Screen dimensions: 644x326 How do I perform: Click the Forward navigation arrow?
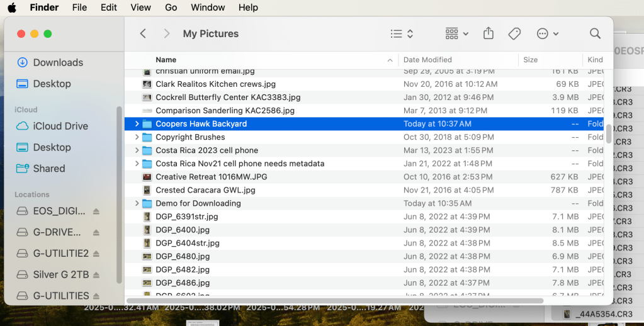click(x=166, y=33)
